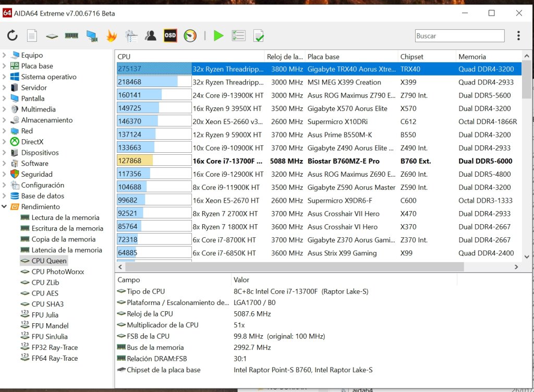
Task: Select Dispositivos in the sidebar
Action: click(x=40, y=152)
